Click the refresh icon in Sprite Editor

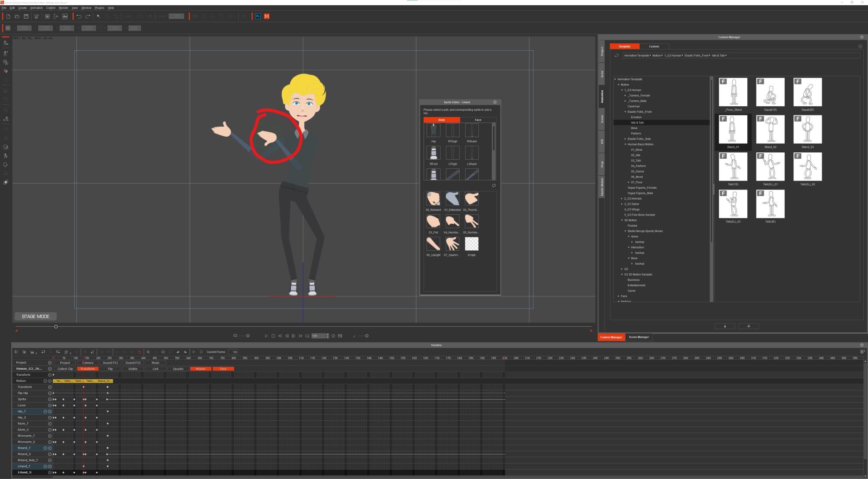(x=494, y=186)
